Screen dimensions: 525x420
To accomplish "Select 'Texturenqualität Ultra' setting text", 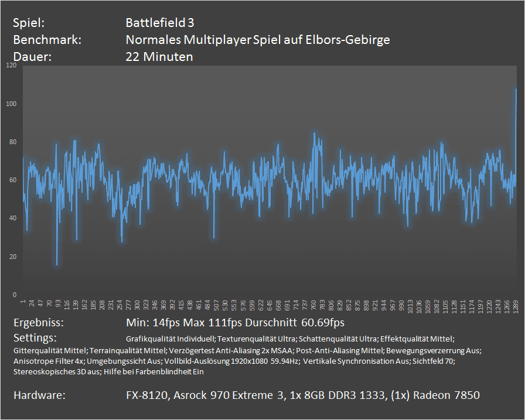I will (256, 339).
